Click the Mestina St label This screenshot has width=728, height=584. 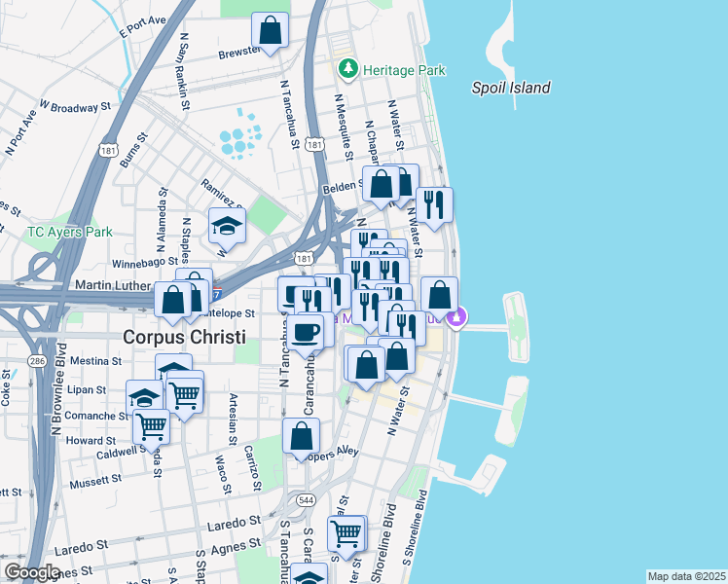tap(95, 361)
